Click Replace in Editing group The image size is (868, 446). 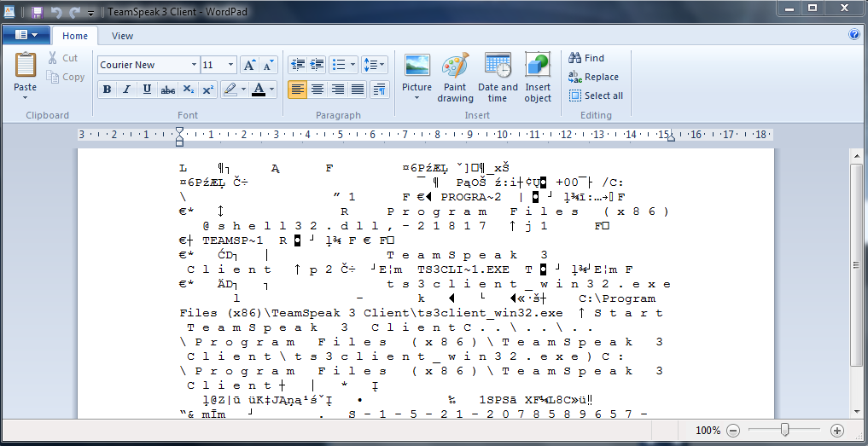tap(593, 77)
